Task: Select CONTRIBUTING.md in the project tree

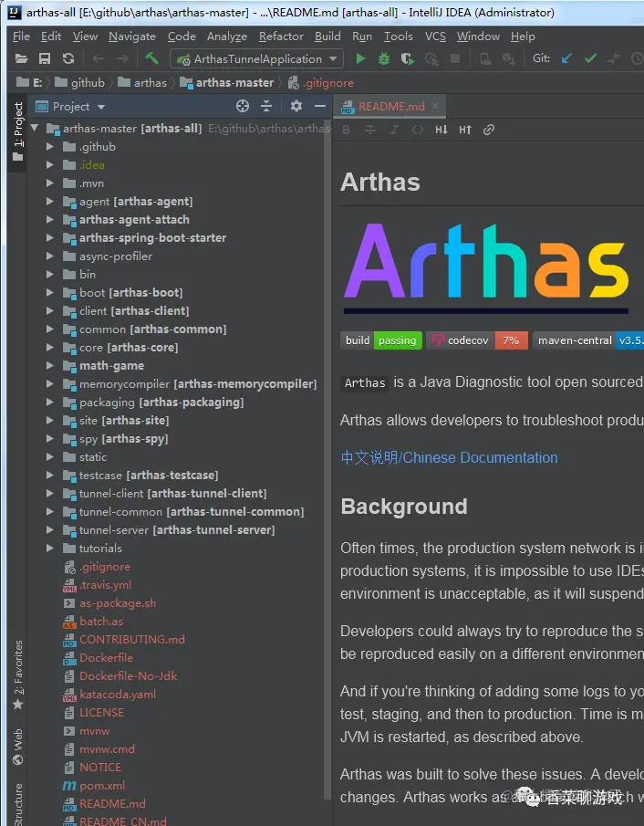Action: [x=131, y=640]
